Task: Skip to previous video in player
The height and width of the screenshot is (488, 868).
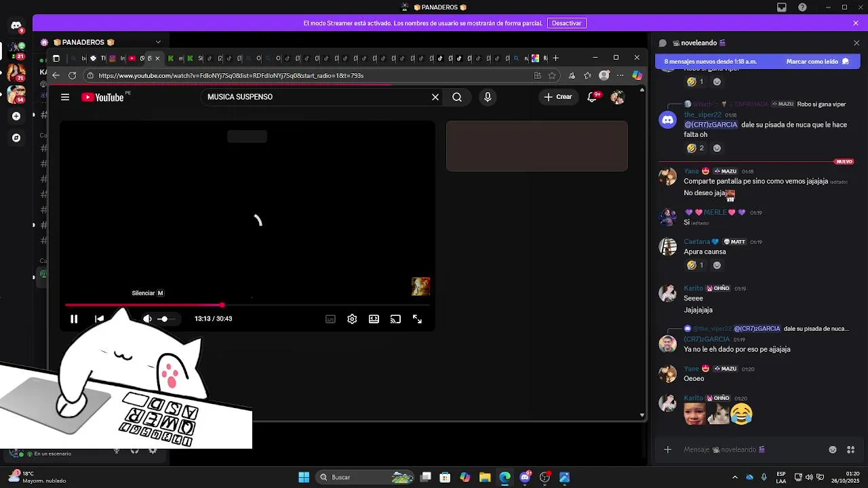Action: pyautogui.click(x=99, y=319)
